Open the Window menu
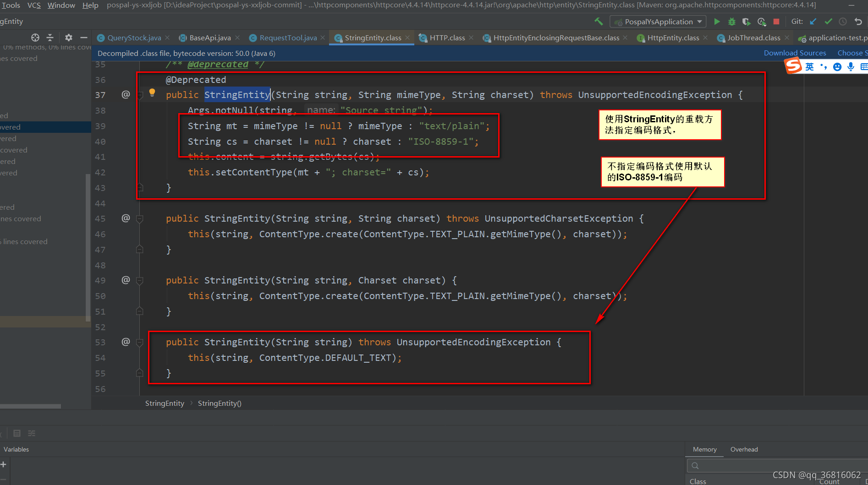The height and width of the screenshot is (485, 868). [61, 5]
